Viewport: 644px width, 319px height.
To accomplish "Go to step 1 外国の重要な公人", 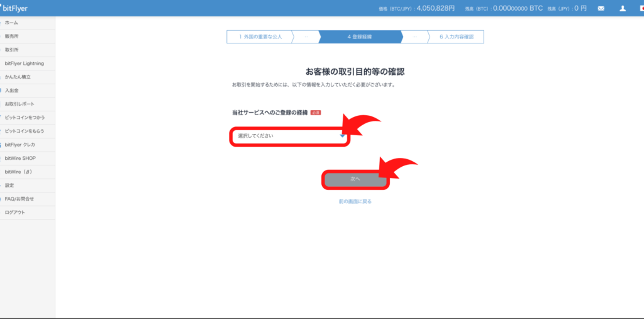I will tap(260, 36).
